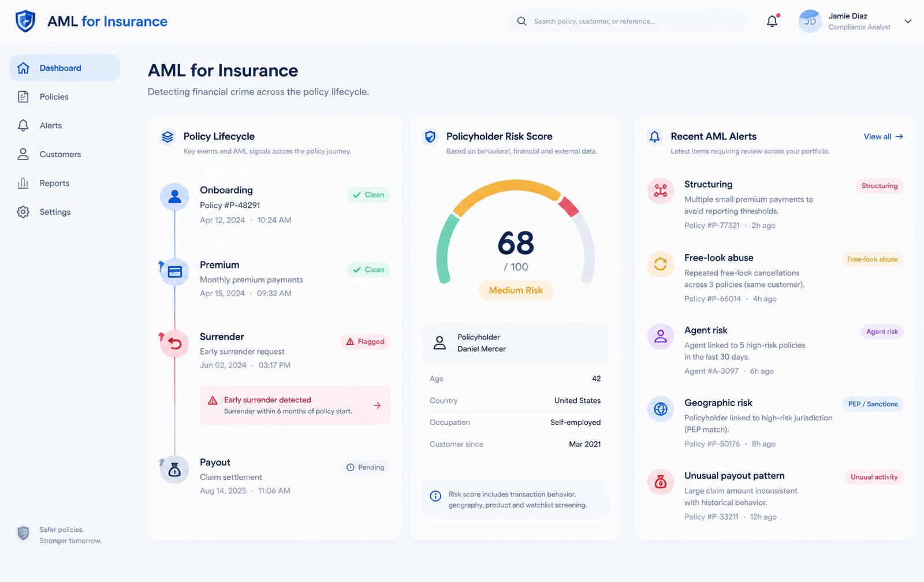The width and height of the screenshot is (924, 582).
Task: Click the Early surrender warning triangle icon
Action: click(x=213, y=400)
